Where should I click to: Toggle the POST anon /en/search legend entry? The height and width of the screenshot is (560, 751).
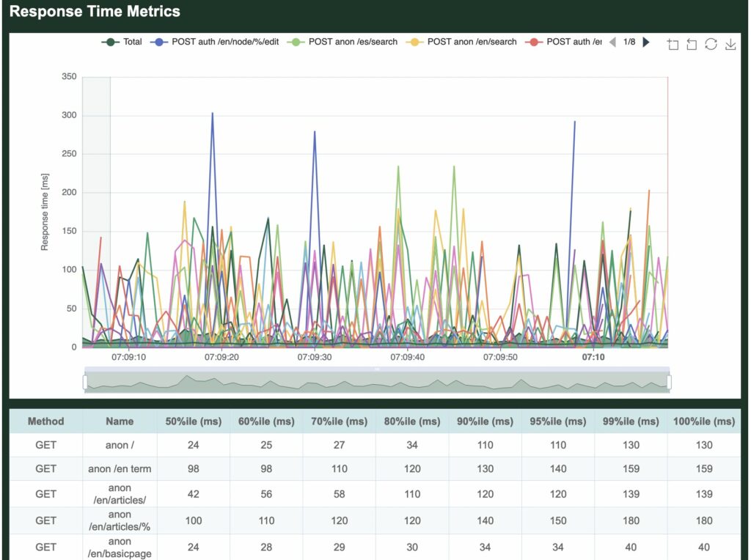pos(461,42)
